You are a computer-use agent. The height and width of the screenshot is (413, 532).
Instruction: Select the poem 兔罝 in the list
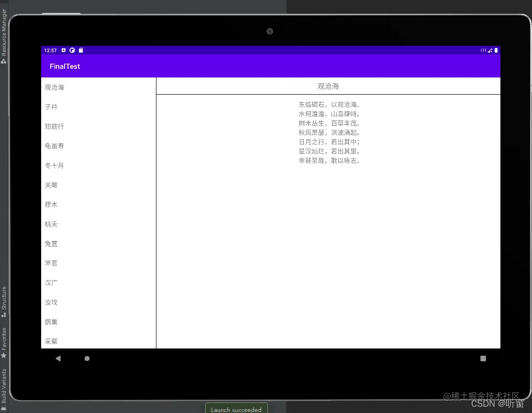[99, 244]
